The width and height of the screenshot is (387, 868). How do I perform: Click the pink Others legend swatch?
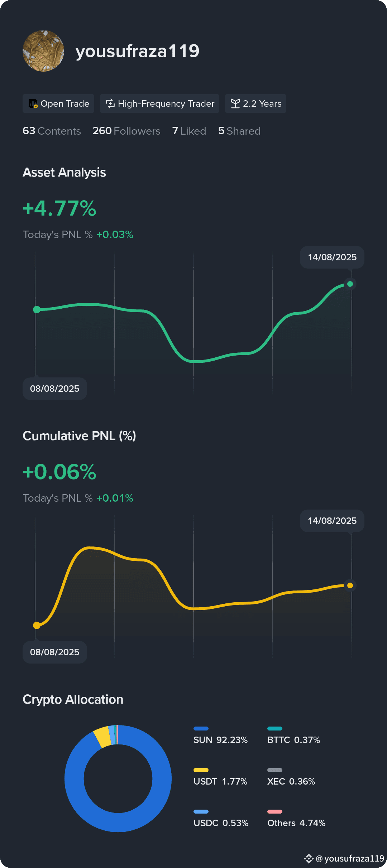pos(275,811)
